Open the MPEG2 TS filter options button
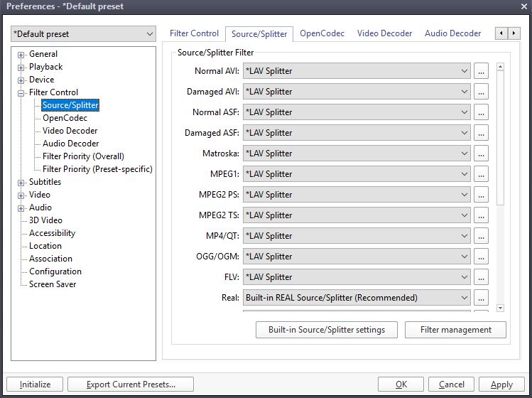The height and width of the screenshot is (398, 532). point(481,215)
